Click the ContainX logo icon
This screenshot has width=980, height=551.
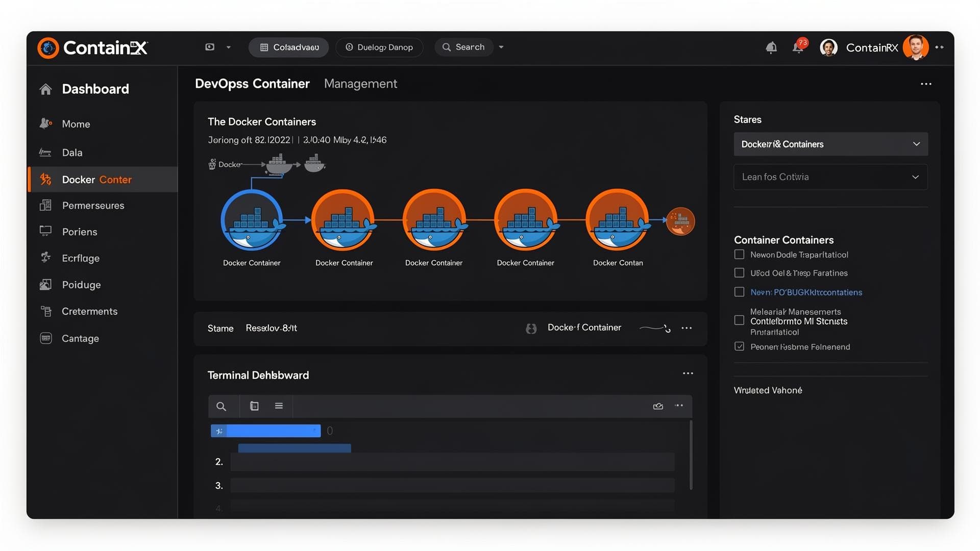click(48, 48)
